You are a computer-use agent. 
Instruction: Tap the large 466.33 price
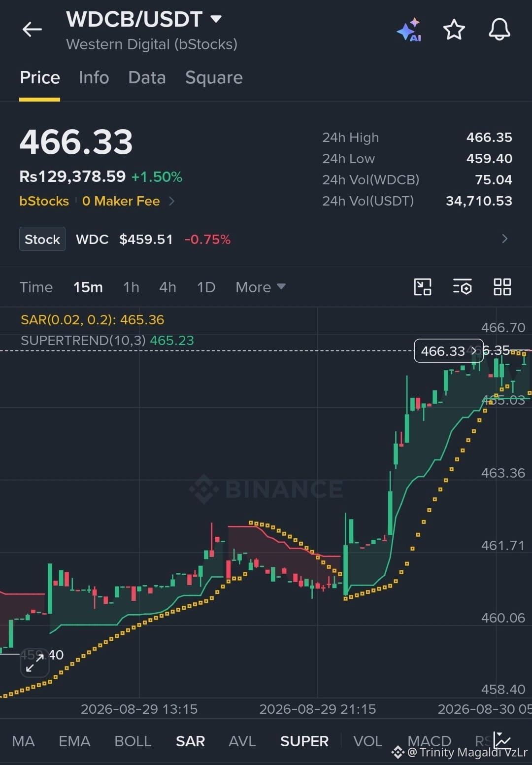pos(76,142)
